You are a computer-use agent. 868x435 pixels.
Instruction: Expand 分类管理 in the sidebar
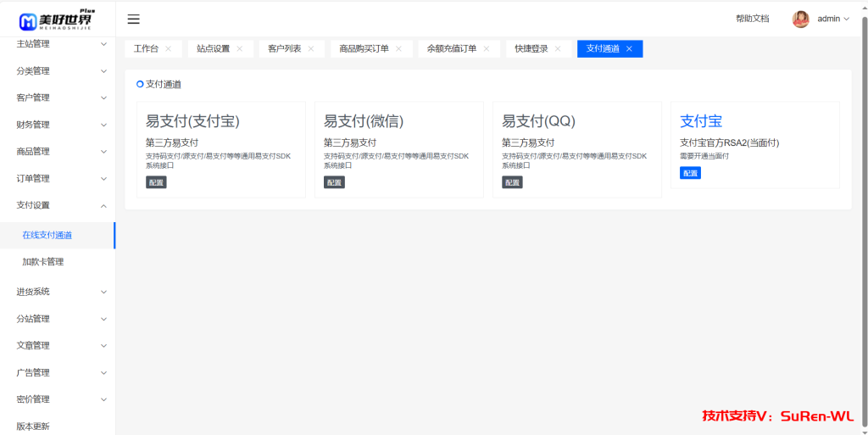tap(58, 71)
